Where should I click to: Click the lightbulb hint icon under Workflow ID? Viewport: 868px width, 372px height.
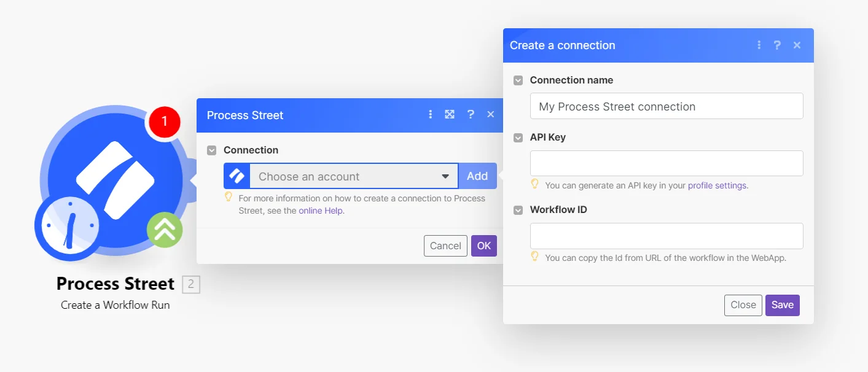click(535, 257)
